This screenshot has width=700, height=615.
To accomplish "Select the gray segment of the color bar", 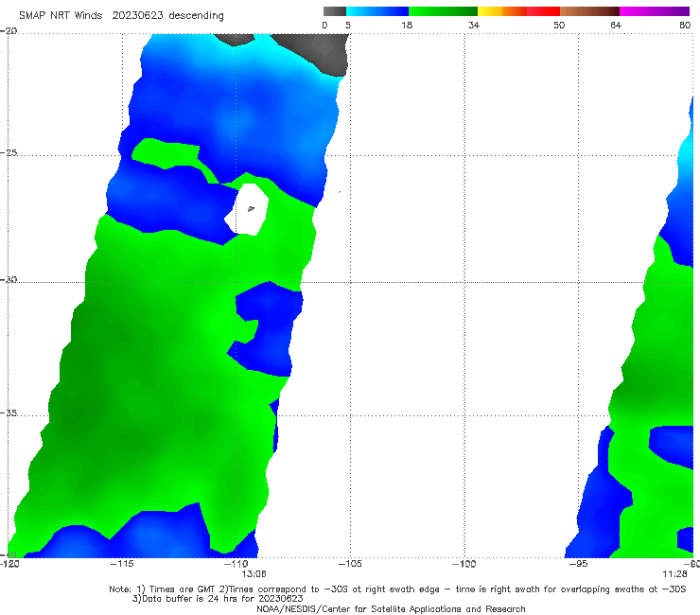I will click(335, 11).
